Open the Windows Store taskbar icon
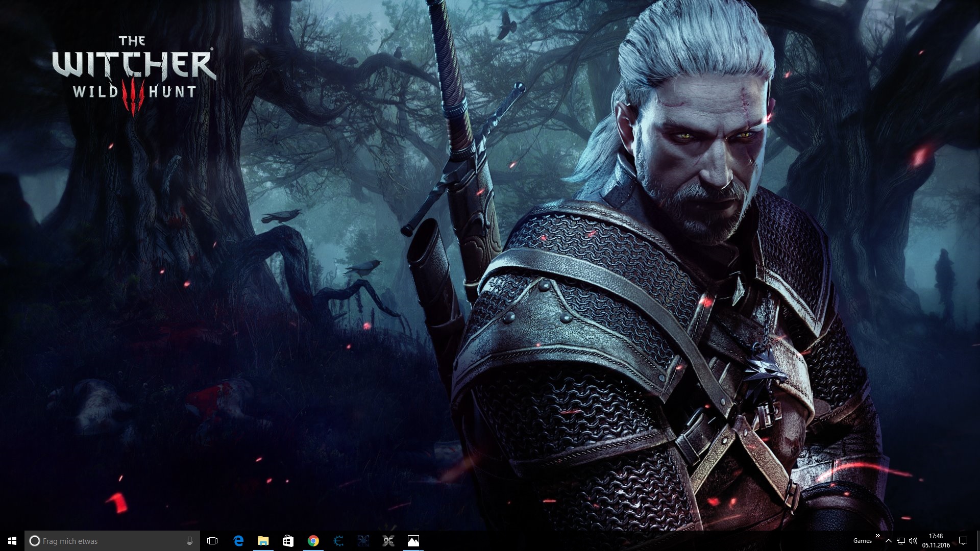 tap(288, 541)
